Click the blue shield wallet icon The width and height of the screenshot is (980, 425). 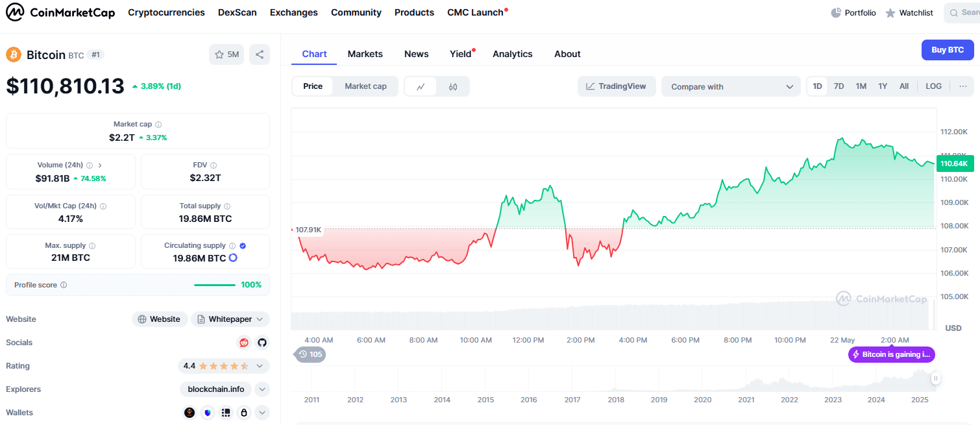(x=208, y=413)
